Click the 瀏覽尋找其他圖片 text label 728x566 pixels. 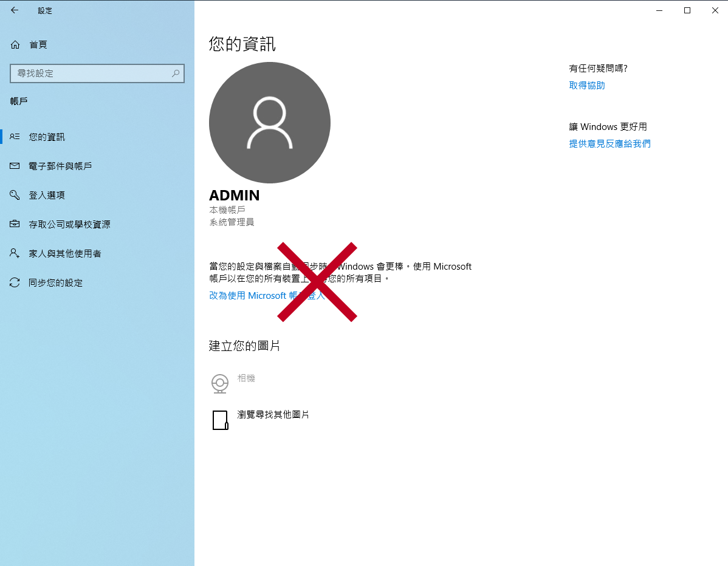[x=273, y=415]
